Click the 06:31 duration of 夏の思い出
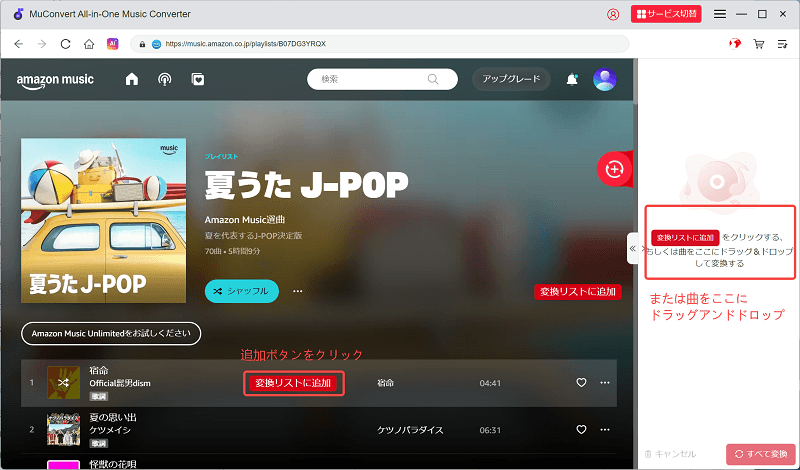 click(x=490, y=430)
